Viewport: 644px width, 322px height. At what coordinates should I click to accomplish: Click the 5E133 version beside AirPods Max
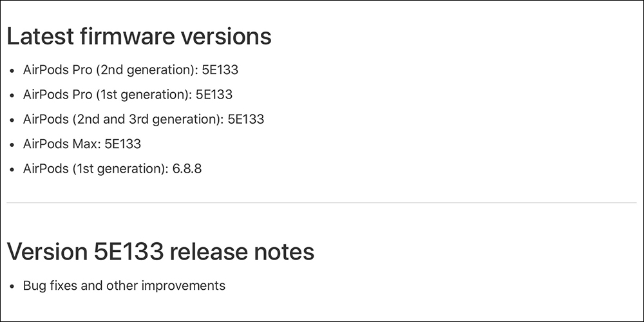[122, 144]
